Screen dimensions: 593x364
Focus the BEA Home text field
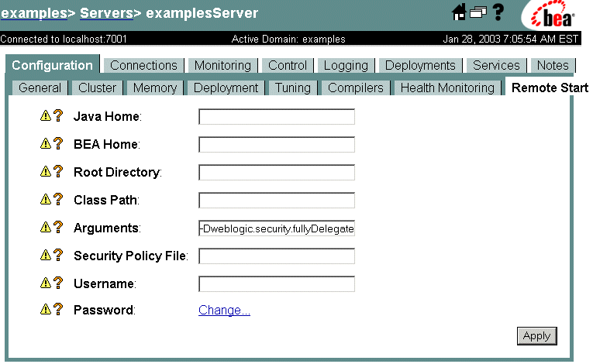(277, 144)
